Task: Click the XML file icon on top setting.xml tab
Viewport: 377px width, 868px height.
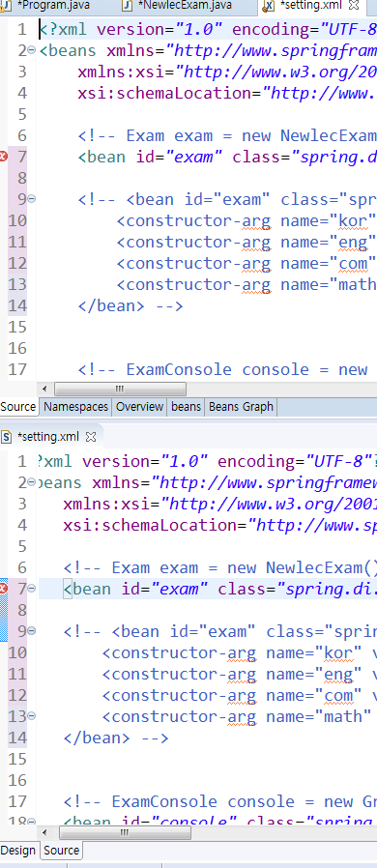Action: pyautogui.click(x=269, y=6)
